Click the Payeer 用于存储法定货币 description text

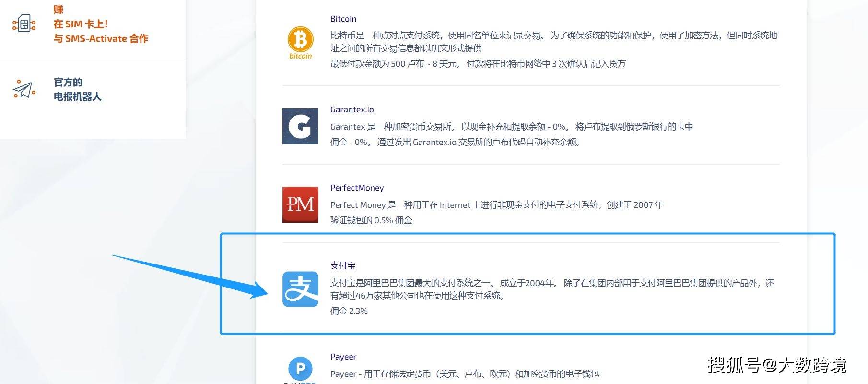pos(465,374)
